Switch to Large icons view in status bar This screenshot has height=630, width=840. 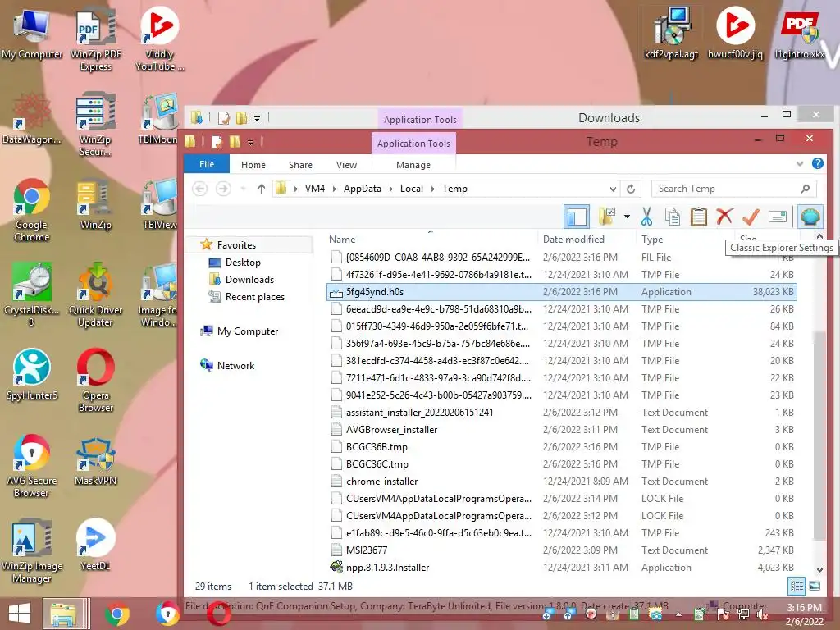(815, 586)
